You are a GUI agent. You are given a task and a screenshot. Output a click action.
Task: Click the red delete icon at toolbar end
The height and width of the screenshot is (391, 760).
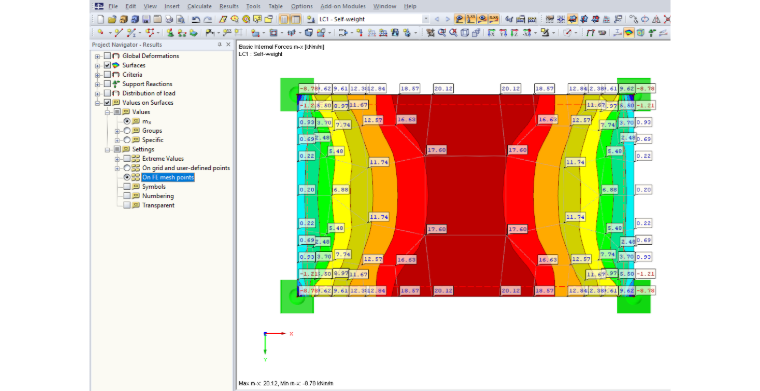(667, 19)
